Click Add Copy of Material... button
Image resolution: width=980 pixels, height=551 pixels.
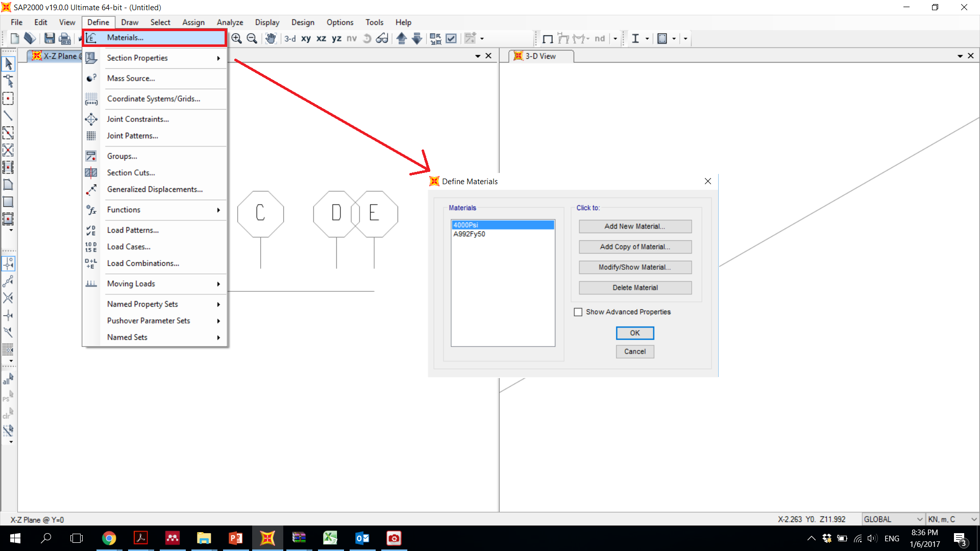635,247
